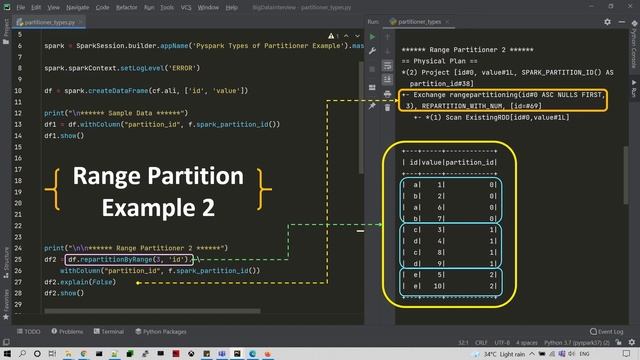This screenshot has width=640, height=360.
Task: Show hidden system tray icons chevron
Action: click(532, 354)
